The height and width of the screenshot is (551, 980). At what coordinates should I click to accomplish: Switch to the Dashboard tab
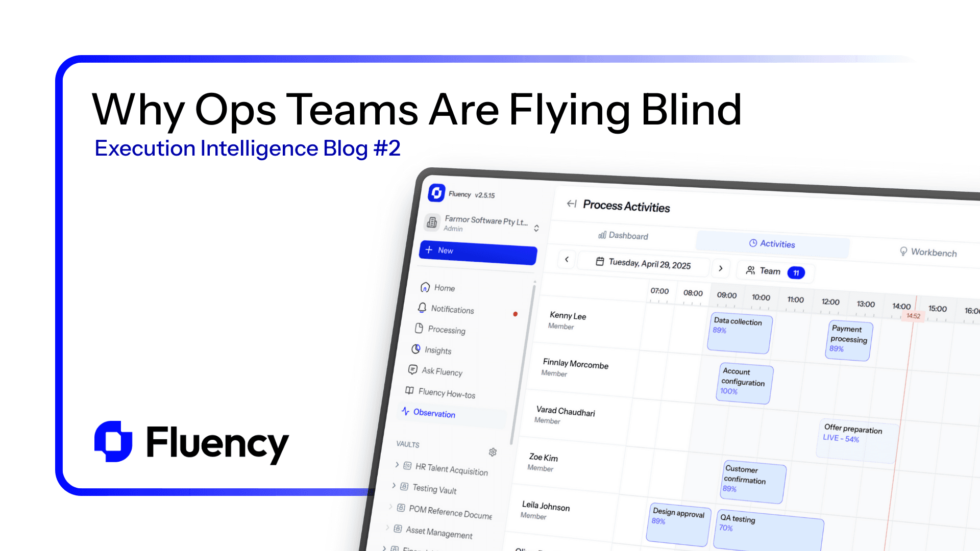(x=623, y=235)
